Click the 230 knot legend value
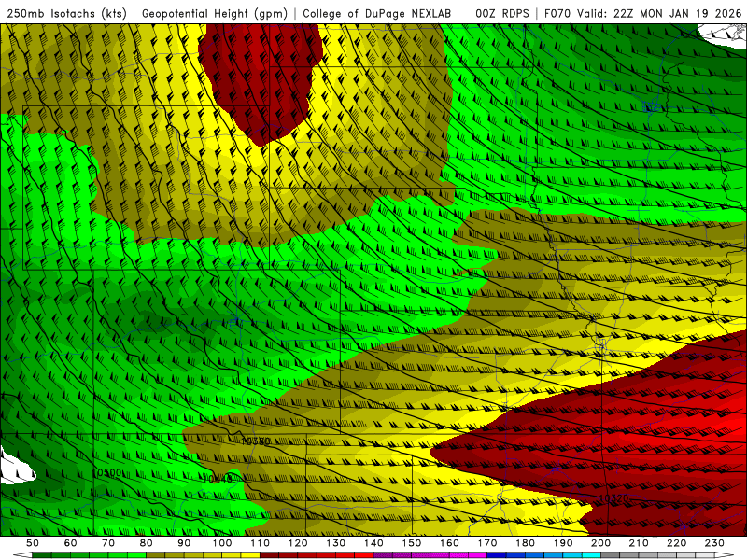 (714, 543)
